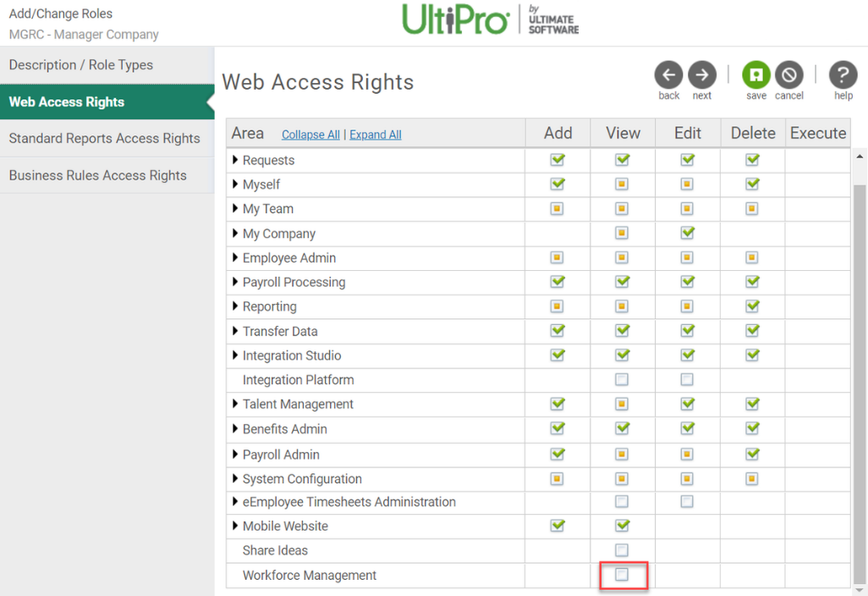The width and height of the screenshot is (868, 596).
Task: Click the back arrow icon
Action: 668,75
